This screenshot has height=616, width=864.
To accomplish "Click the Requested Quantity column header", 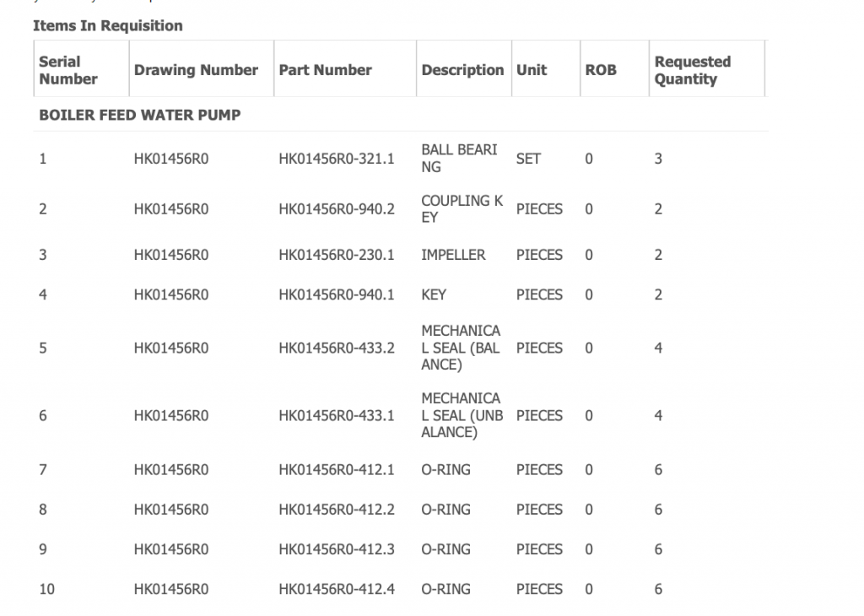I will (x=692, y=70).
